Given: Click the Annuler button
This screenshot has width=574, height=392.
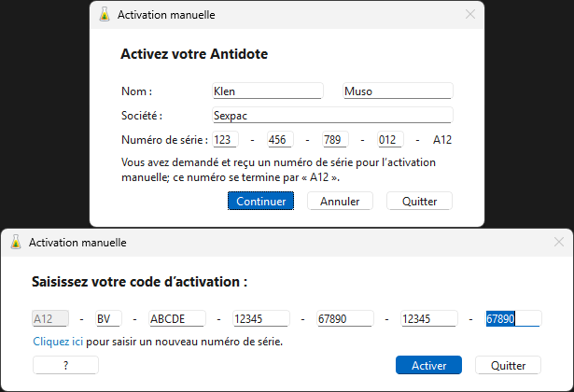Looking at the screenshot, I should [340, 201].
